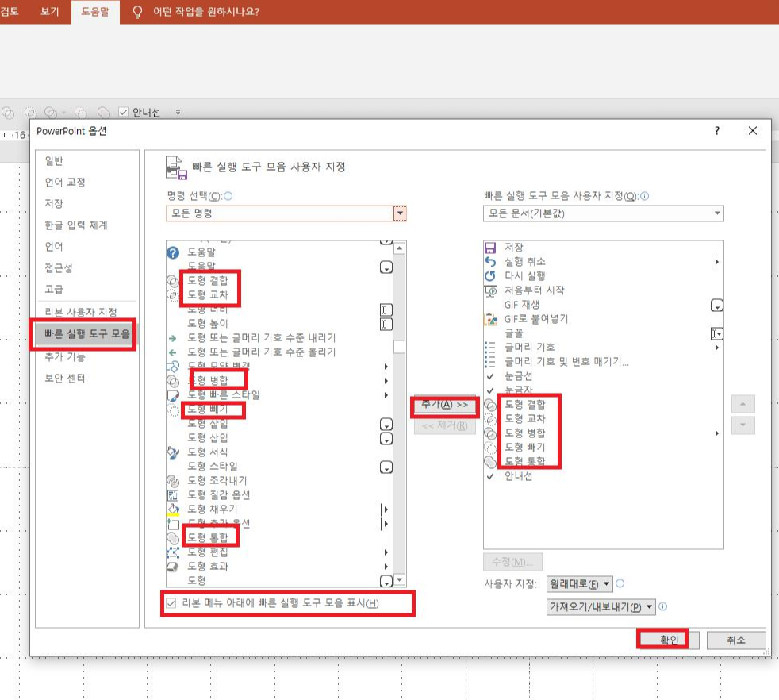Expand submenu arrow of 도형 효과 row
Image resolution: width=779 pixels, height=700 pixels.
[386, 567]
